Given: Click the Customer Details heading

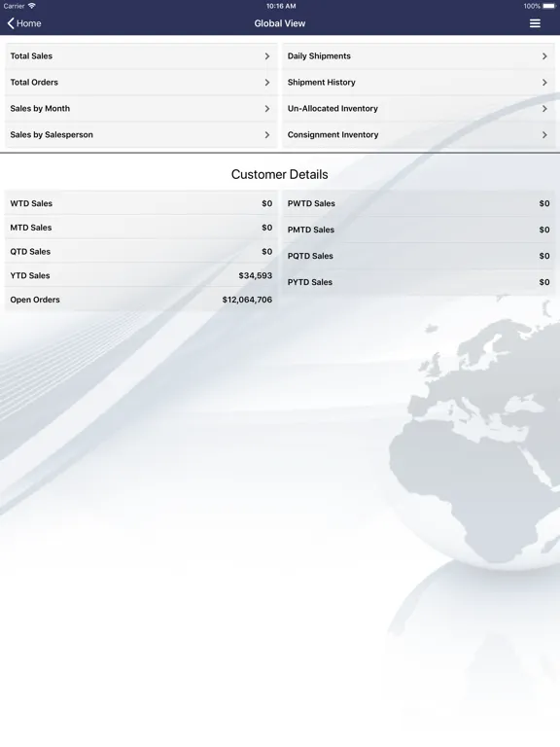Looking at the screenshot, I should tap(280, 174).
